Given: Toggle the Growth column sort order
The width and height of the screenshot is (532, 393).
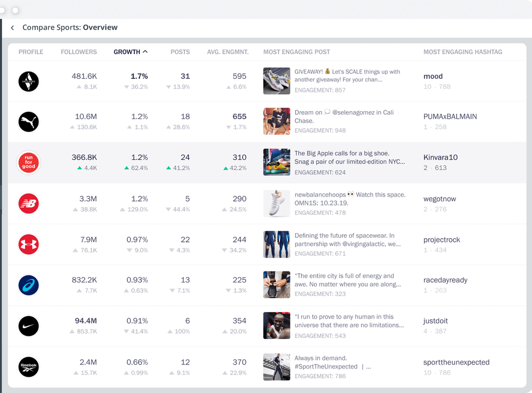Looking at the screenshot, I should (x=130, y=52).
